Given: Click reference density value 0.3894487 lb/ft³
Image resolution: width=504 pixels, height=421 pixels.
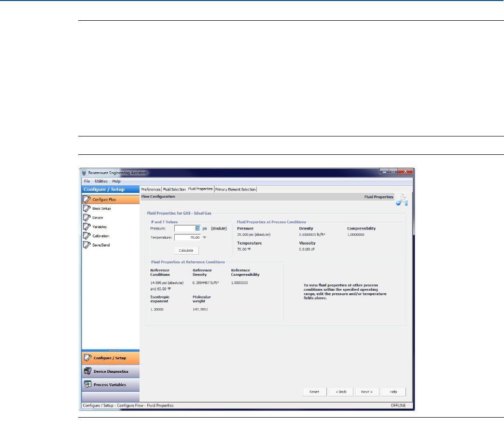Looking at the screenshot, I should point(206,283).
